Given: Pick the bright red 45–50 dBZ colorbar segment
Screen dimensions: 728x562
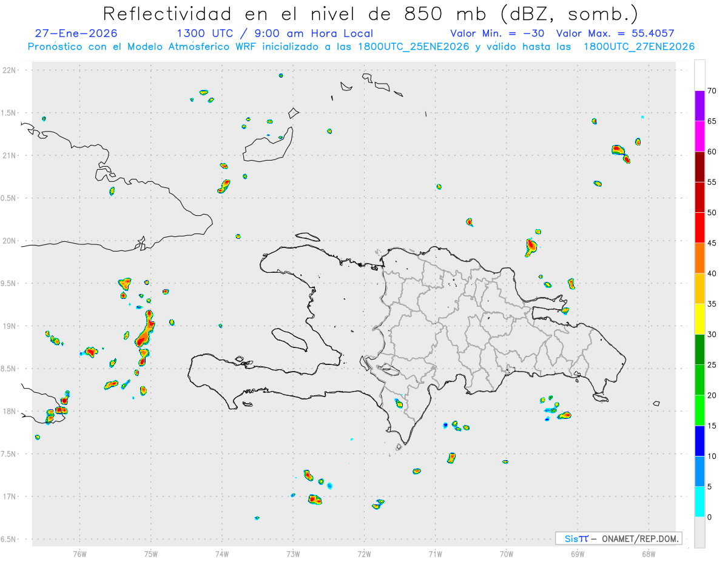Looking at the screenshot, I should (699, 228).
